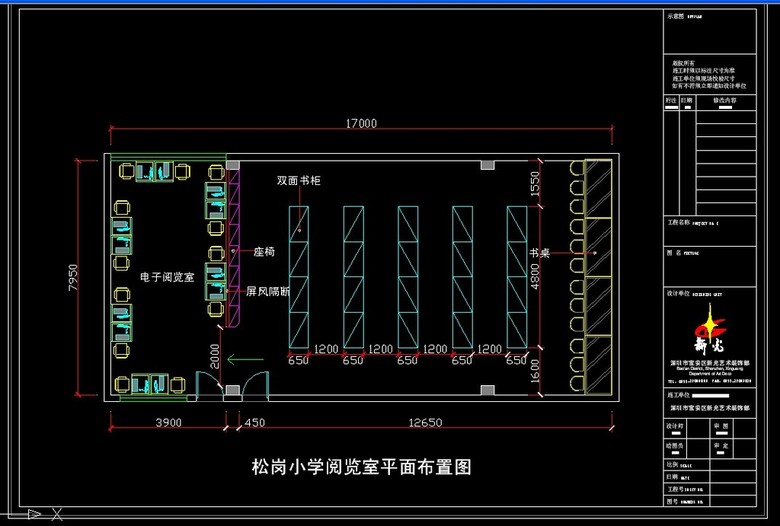Click the title 松岗小学阅览室平面布置图
This screenshot has width=780, height=526.
[x=361, y=467]
